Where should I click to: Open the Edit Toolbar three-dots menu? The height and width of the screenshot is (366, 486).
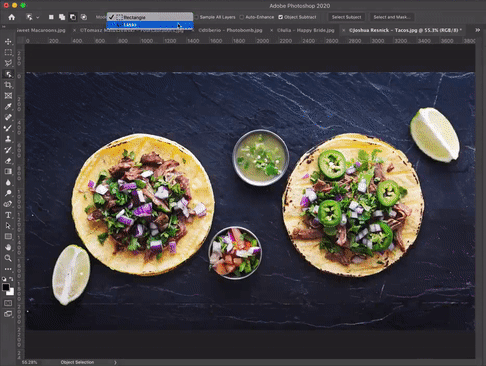pyautogui.click(x=8, y=269)
